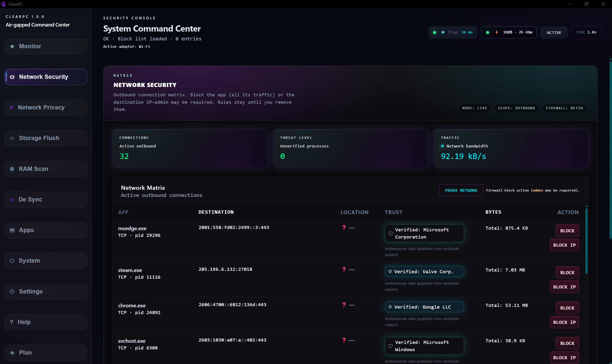This screenshot has width=612, height=364.
Task: Click the Settings gear icon
Action: (12, 291)
